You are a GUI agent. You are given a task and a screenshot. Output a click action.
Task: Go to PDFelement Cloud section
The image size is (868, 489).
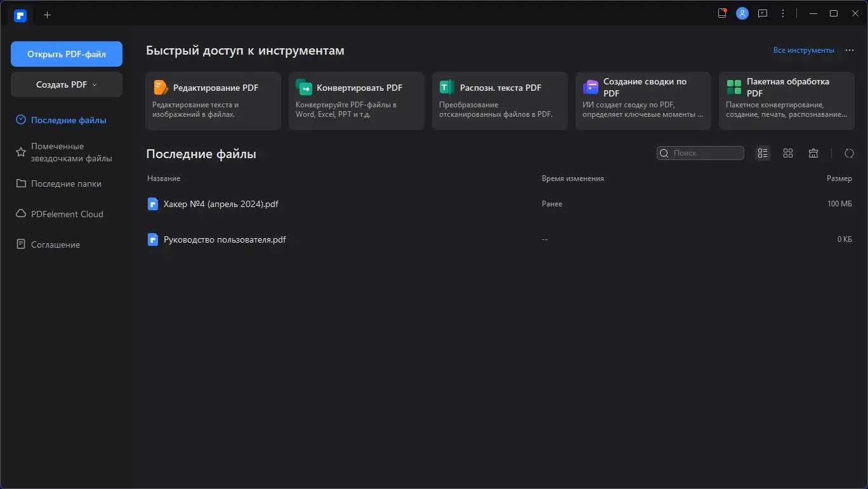(x=67, y=214)
